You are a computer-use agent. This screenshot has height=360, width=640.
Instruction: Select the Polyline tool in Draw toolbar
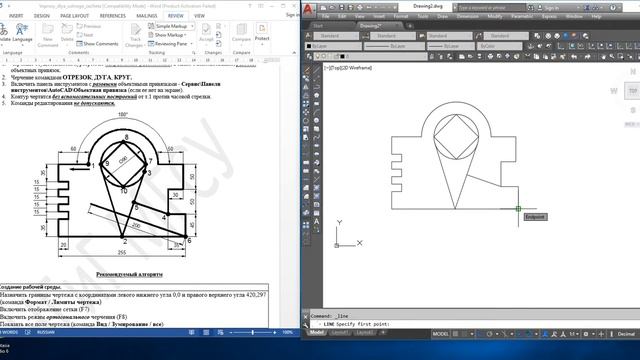[316, 87]
